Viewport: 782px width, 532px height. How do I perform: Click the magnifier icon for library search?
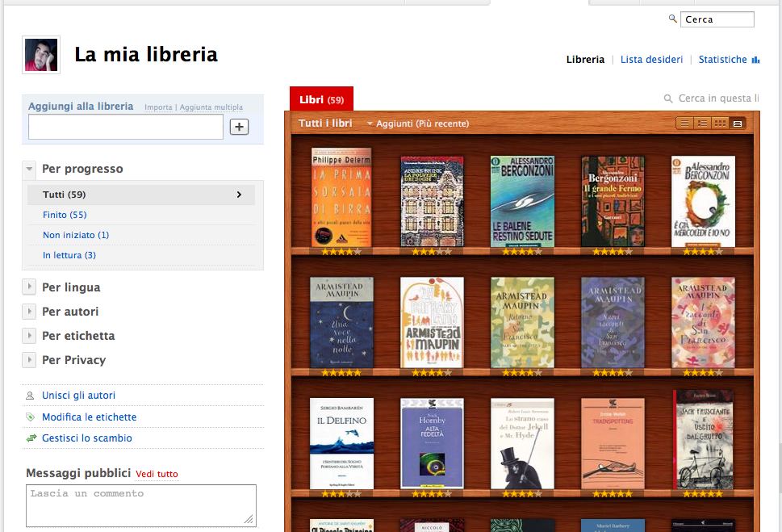pyautogui.click(x=668, y=98)
